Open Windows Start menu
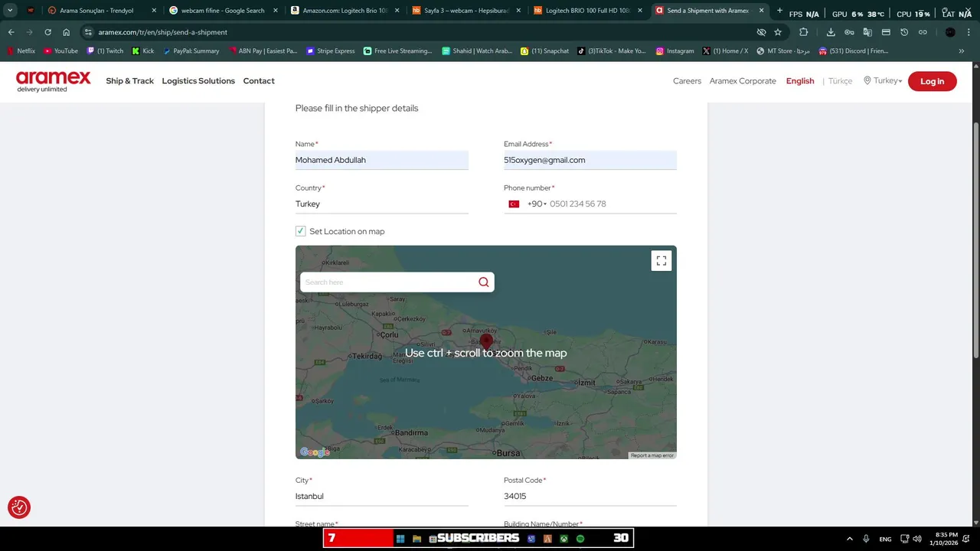Image resolution: width=980 pixels, height=551 pixels. 400,539
